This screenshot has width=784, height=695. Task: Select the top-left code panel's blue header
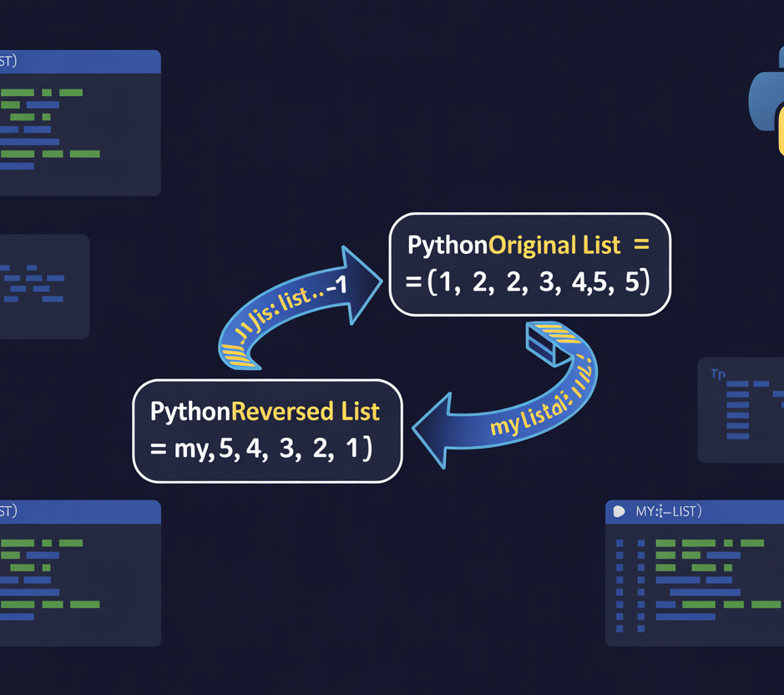coord(79,61)
